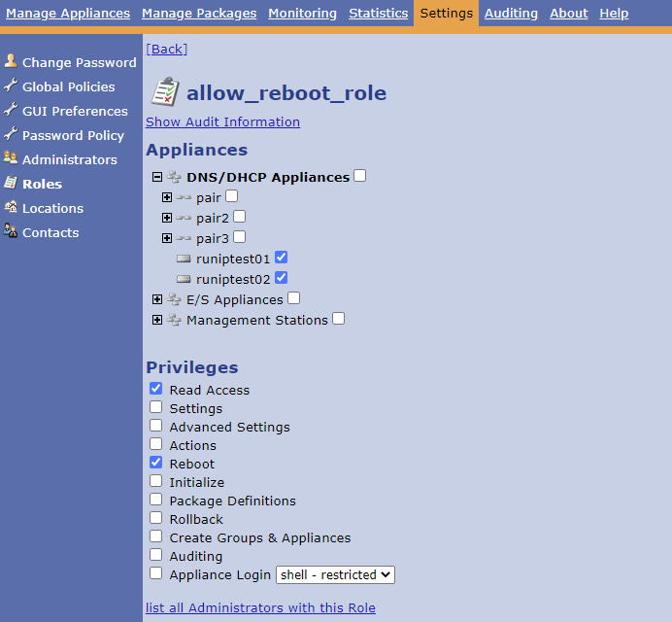The width and height of the screenshot is (672, 622).
Task: Click Show Audit Information link
Action: [x=222, y=121]
